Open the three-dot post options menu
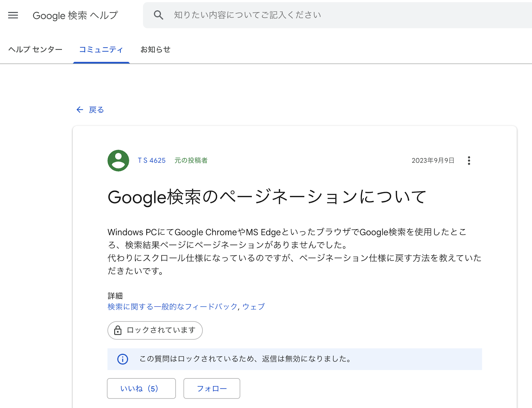The image size is (532, 408). [x=469, y=160]
